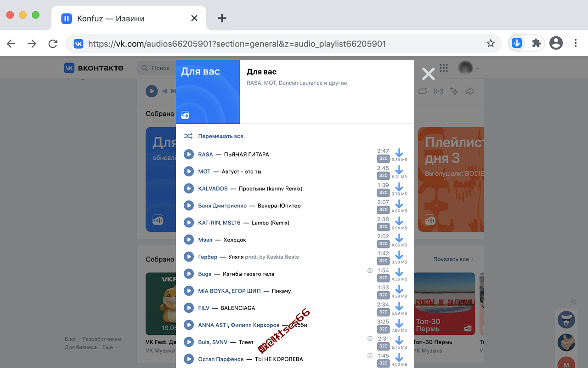This screenshot has height=368, width=588.
Task: Select the Konfuz — Извини tab
Action: pyautogui.click(x=129, y=18)
